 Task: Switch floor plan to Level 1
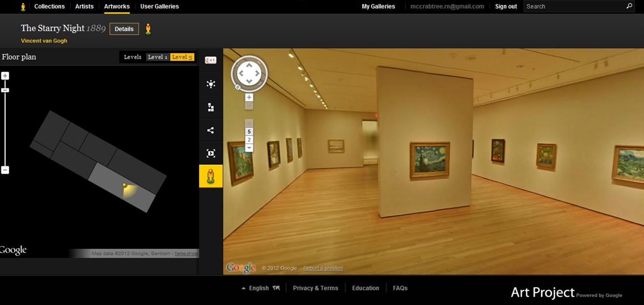click(158, 57)
